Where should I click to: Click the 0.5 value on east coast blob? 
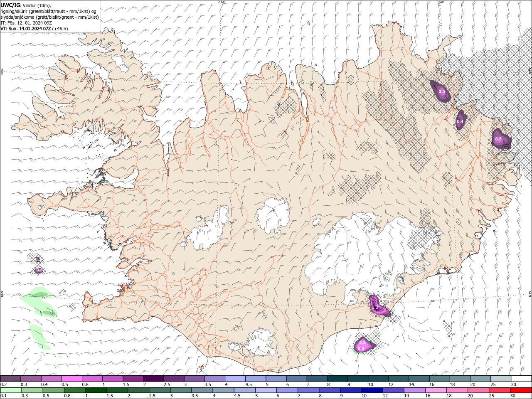(498, 139)
